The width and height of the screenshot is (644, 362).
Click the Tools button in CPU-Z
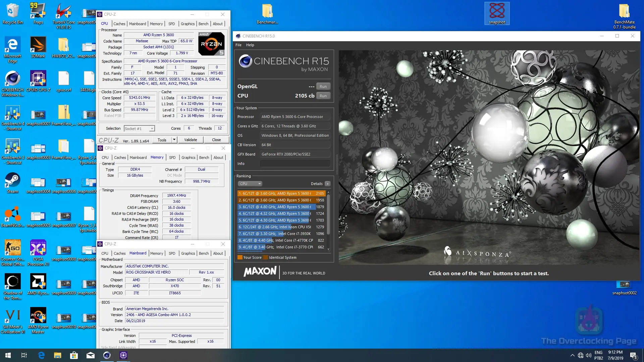162,140
